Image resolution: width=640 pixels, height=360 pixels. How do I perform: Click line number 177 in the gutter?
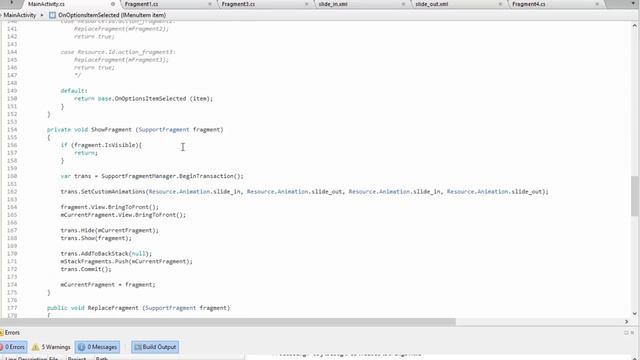(12, 308)
